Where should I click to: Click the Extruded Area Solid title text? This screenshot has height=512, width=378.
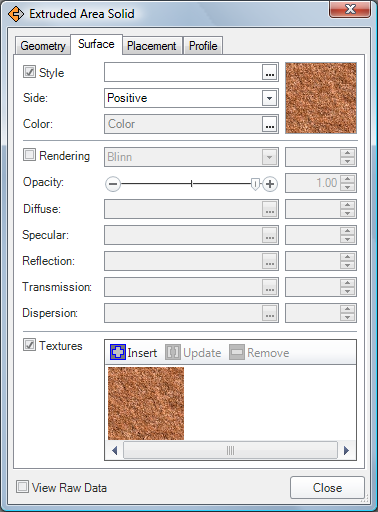(82, 14)
